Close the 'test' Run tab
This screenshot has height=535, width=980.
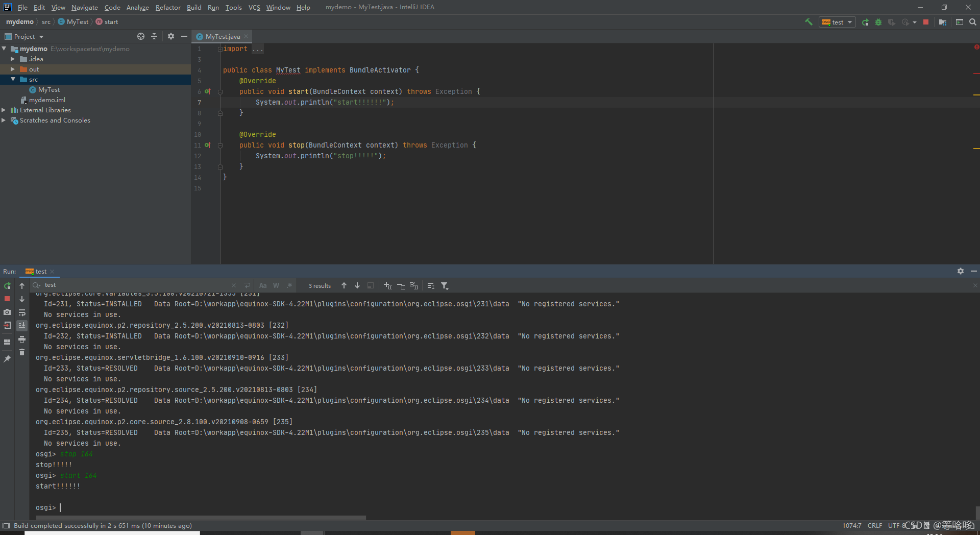tap(52, 272)
